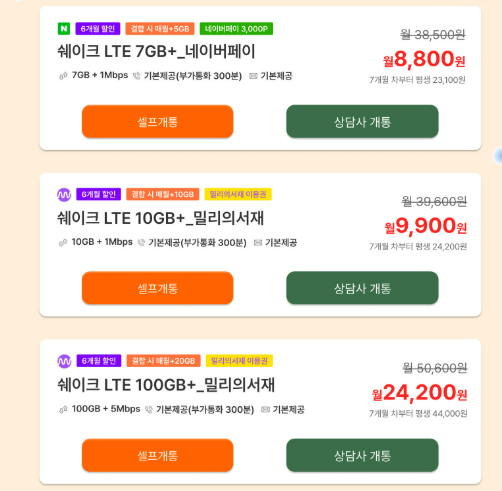Image resolution: width=502 pixels, height=491 pixels.
Task: Open the 쉐이크 LTE 100GB+_밀리의서재 plan title
Action: pyautogui.click(x=166, y=385)
